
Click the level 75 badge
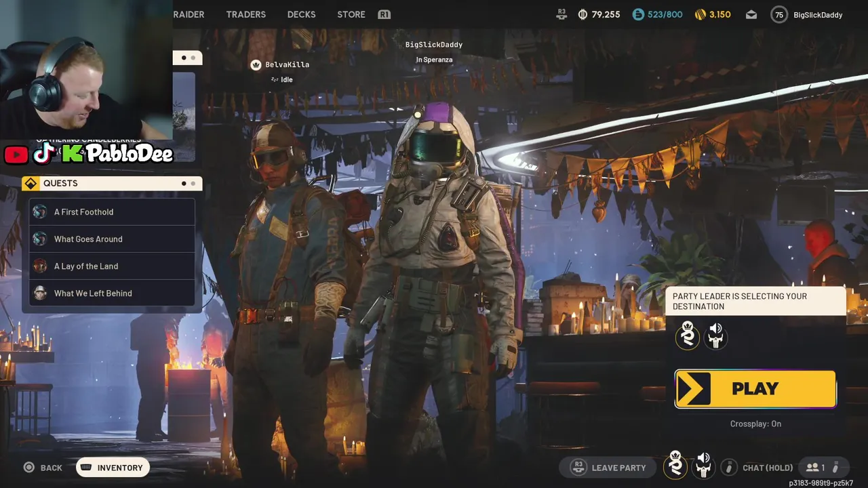(x=779, y=14)
